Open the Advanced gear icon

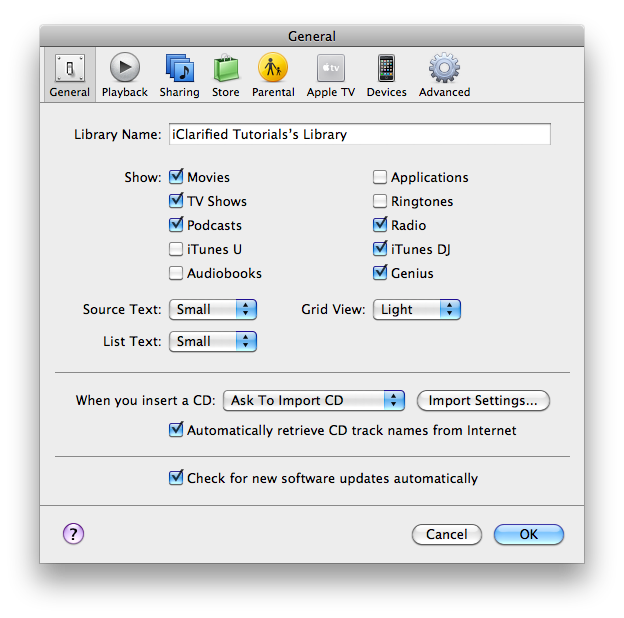[x=444, y=75]
